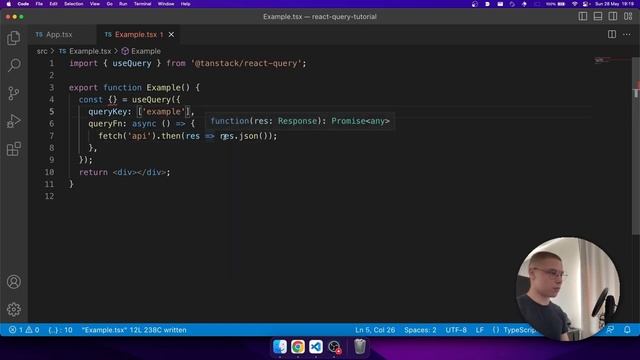Screen dimensions: 640x360
Task: Open the Edit menu
Action: [x=53, y=4]
